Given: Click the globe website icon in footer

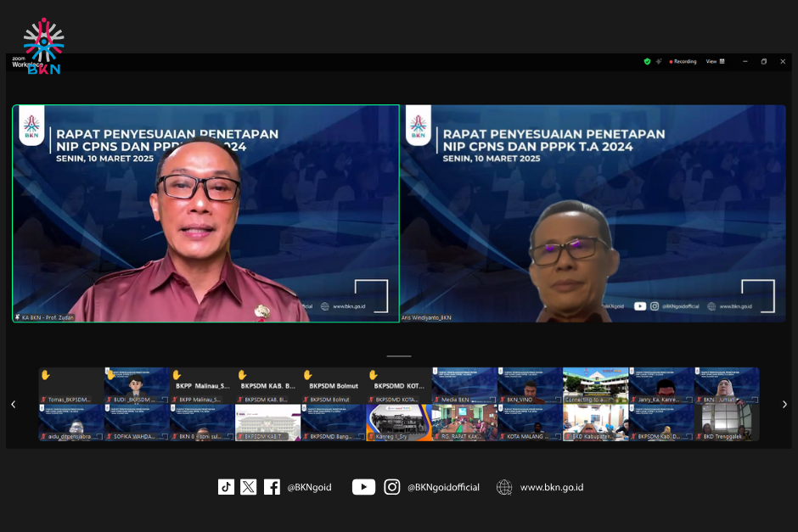Looking at the screenshot, I should pos(504,487).
